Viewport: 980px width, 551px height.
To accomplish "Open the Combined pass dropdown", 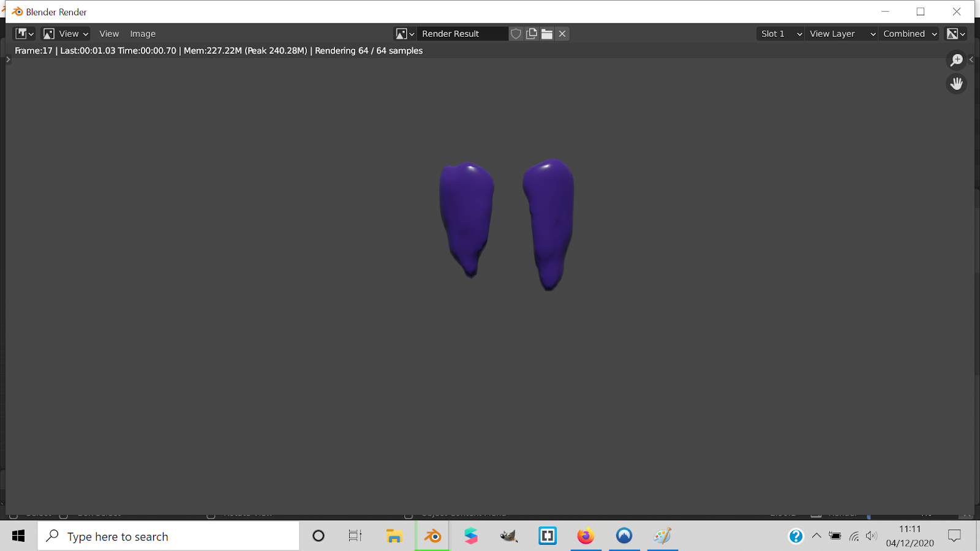I will tap(910, 34).
